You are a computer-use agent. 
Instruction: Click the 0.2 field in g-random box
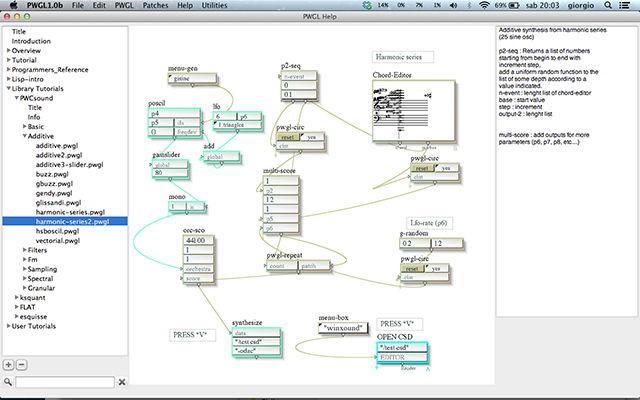415,244
